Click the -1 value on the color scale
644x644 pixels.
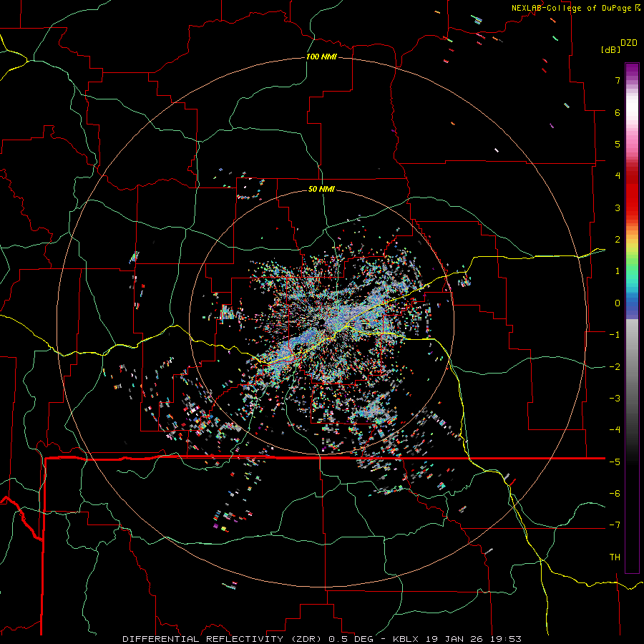tap(615, 335)
